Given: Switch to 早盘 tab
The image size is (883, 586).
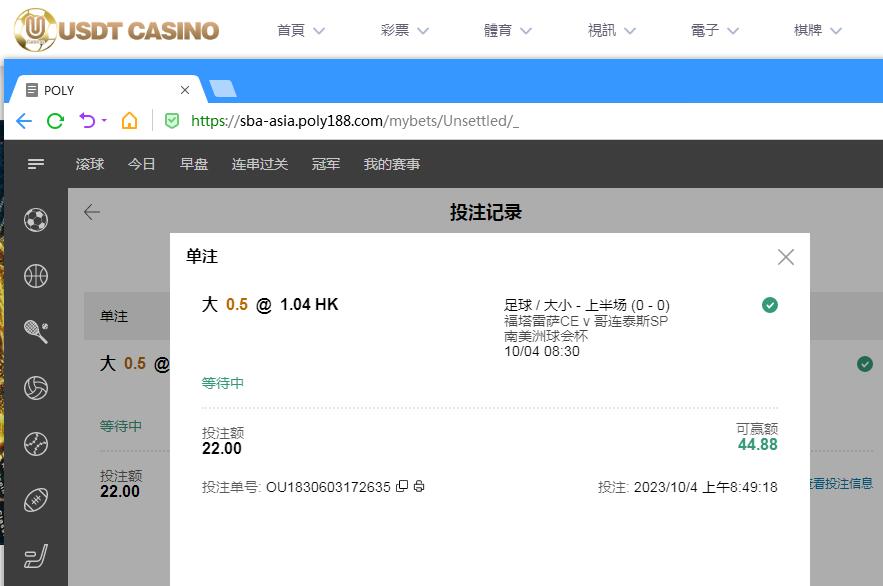Looking at the screenshot, I should click(194, 164).
